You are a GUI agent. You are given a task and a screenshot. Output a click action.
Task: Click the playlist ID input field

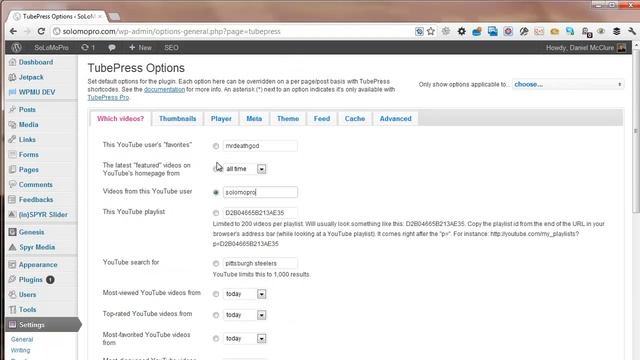[x=260, y=213]
